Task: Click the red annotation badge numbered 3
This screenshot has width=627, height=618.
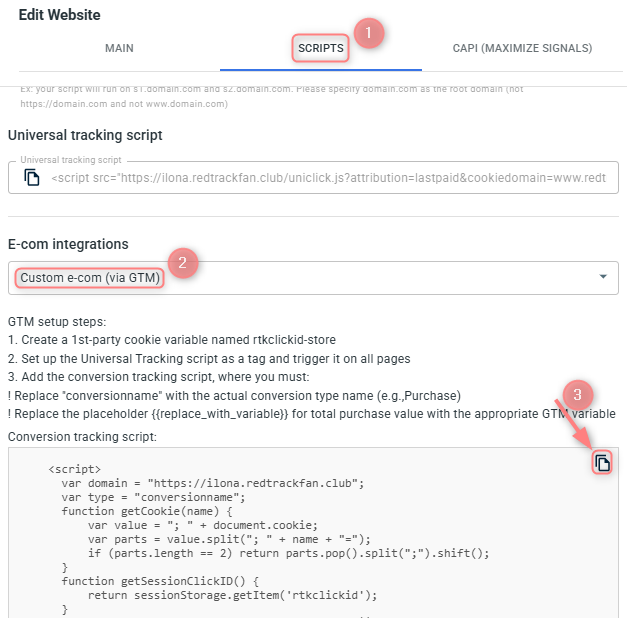Action: click(x=577, y=395)
